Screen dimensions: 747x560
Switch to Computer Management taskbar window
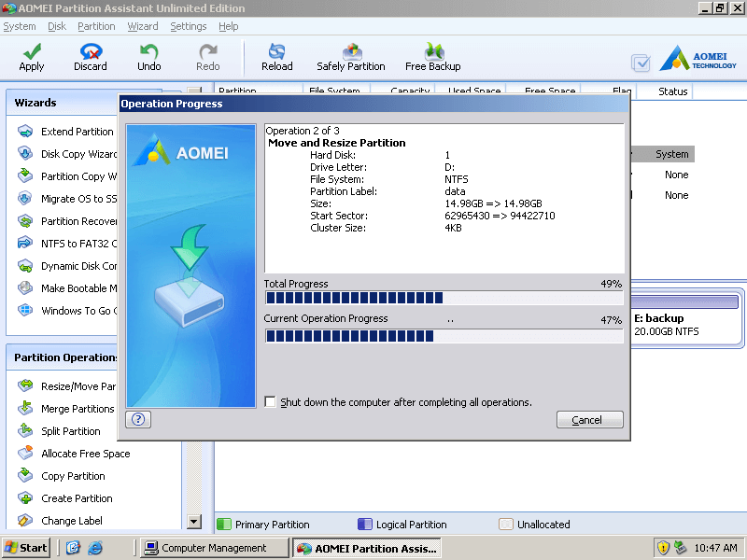[x=215, y=548]
